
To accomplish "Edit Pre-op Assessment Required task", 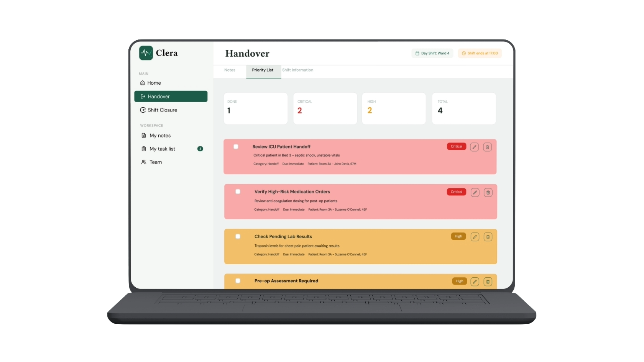I will (x=475, y=282).
